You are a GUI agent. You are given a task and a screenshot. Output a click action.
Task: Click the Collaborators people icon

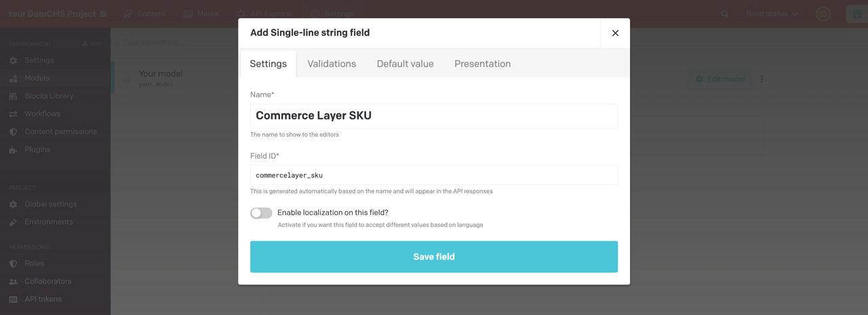(13, 281)
